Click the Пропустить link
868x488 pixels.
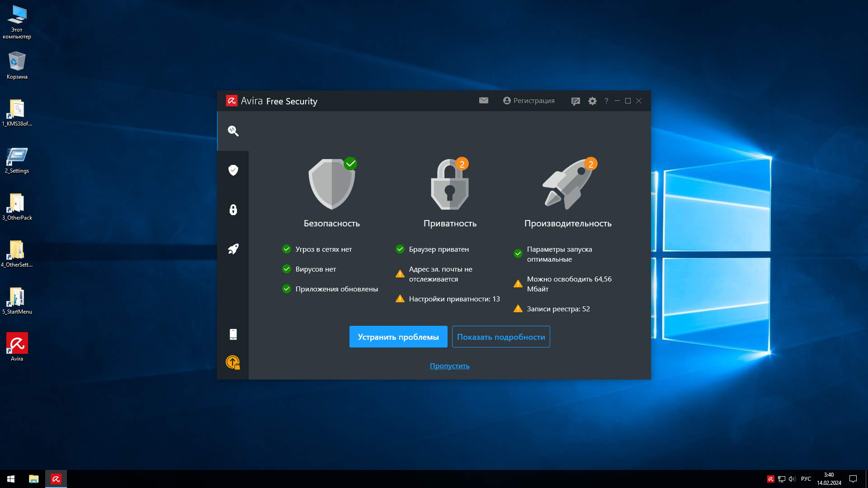(x=449, y=366)
